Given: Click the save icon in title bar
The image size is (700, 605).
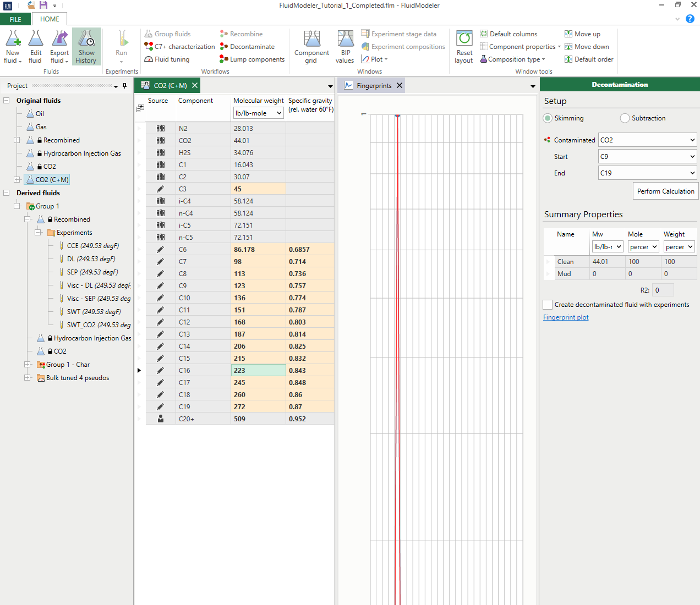Looking at the screenshot, I should pyautogui.click(x=43, y=5).
